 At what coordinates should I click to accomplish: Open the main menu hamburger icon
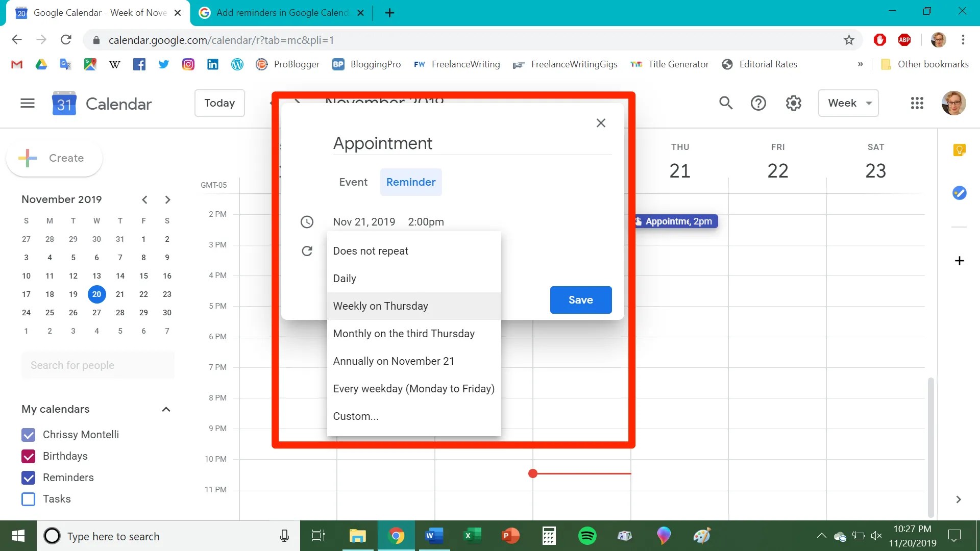pyautogui.click(x=28, y=104)
